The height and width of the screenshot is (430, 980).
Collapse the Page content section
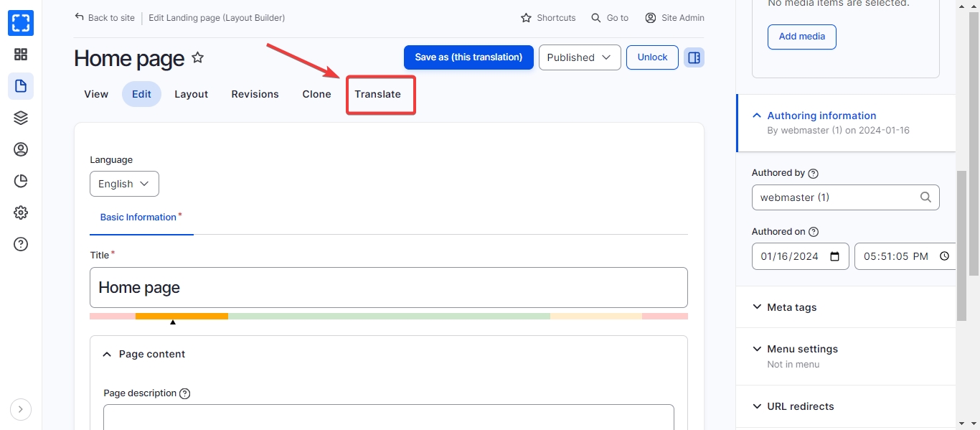(151, 354)
